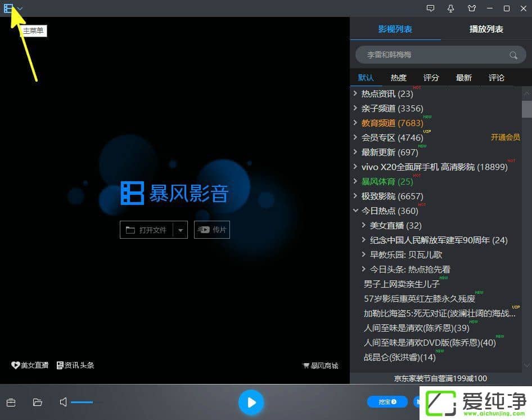Click the feedback message icon in title bar

431,8
